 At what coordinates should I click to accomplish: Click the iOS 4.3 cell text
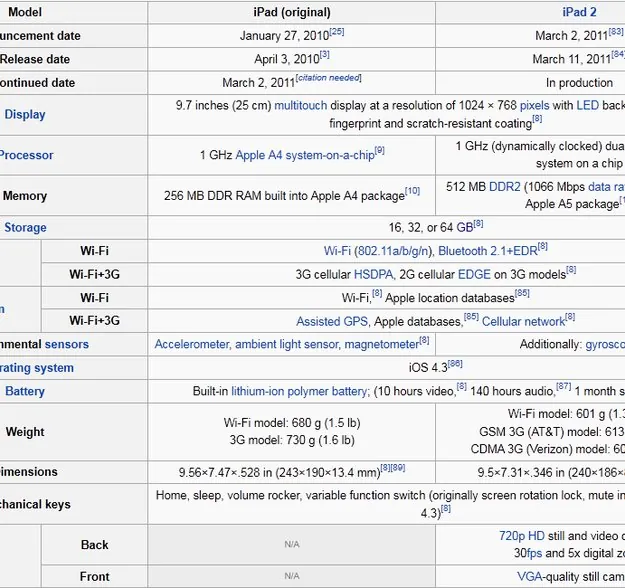(x=428, y=368)
